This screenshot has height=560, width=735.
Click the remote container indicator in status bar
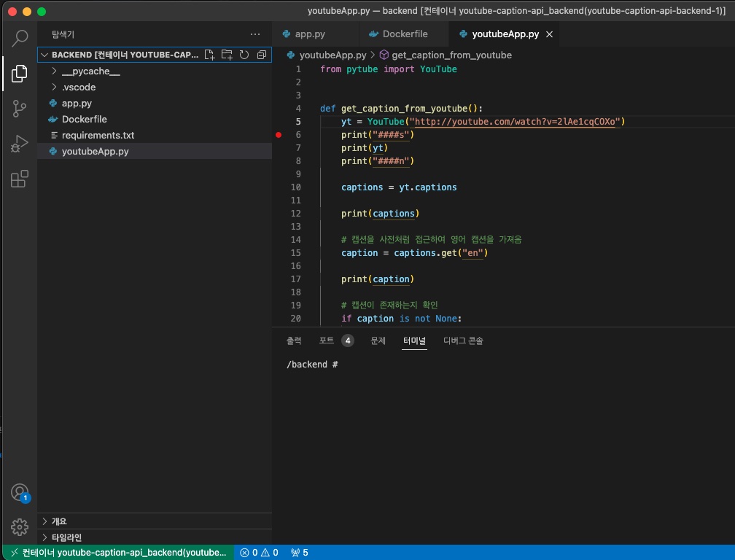[119, 553]
